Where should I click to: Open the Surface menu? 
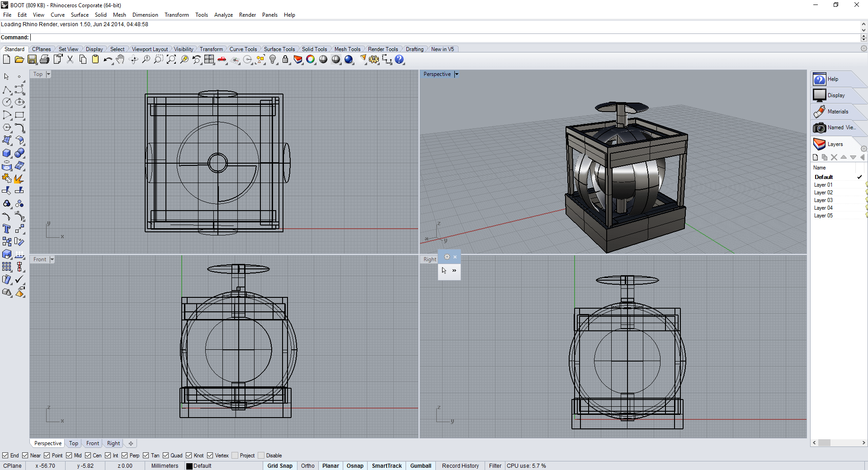[x=80, y=15]
